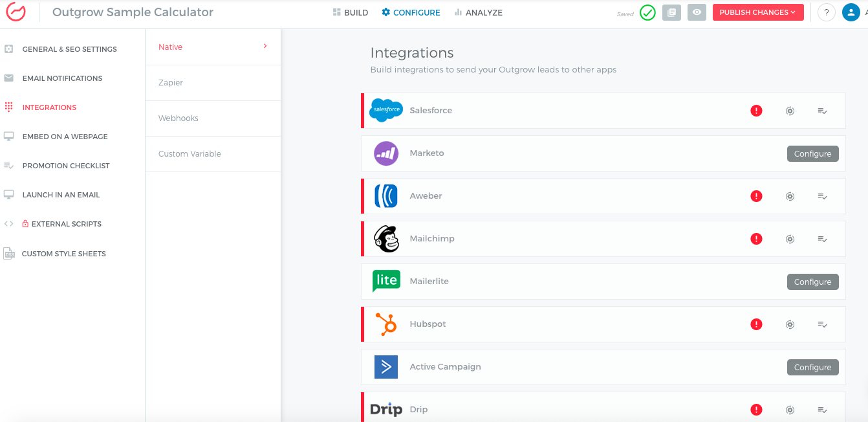Click the Active Campaign logo
868x422 pixels.
[x=386, y=367]
